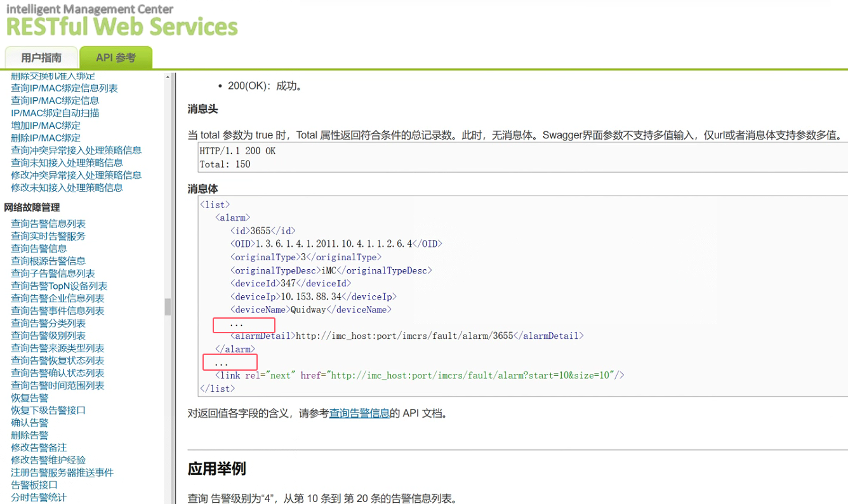Select 查询子告警信息列表 in the sidebar

pos(53,274)
